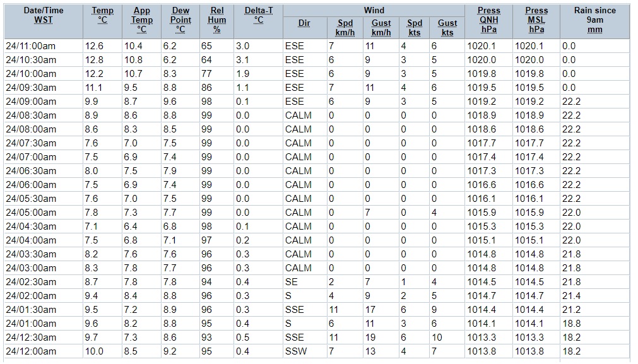
Task: Click the 24/05:00am date/time cell
Action: [31, 213]
